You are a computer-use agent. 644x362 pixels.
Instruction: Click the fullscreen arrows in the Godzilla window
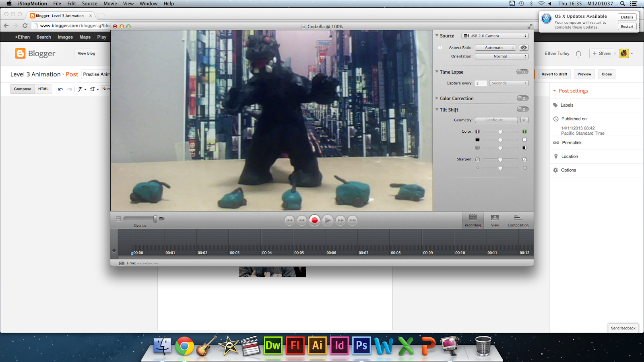coord(530,27)
